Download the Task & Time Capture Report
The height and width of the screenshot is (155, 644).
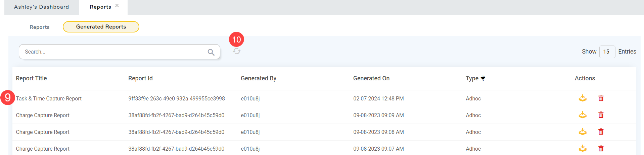[x=583, y=98]
